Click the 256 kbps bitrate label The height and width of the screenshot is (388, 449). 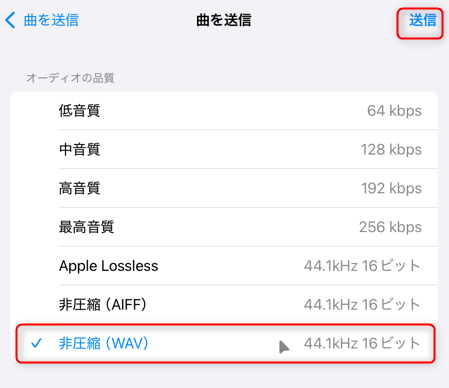coord(390,227)
